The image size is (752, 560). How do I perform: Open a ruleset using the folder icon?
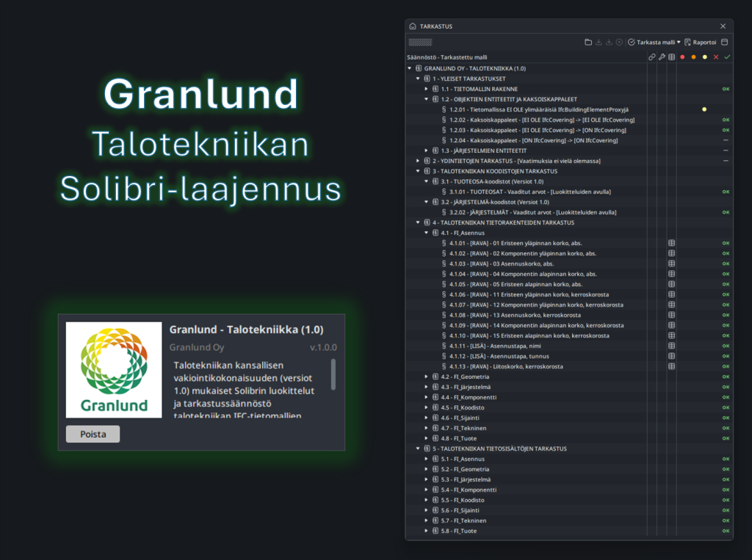(x=587, y=42)
